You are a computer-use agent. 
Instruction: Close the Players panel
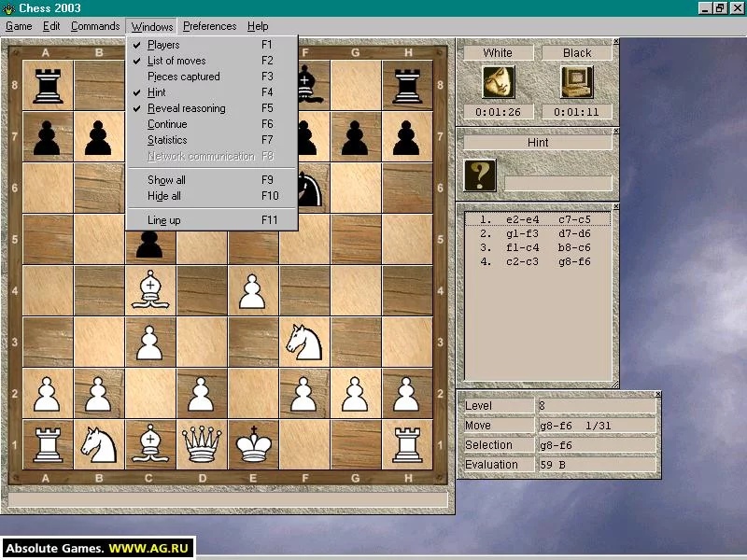(x=616, y=41)
